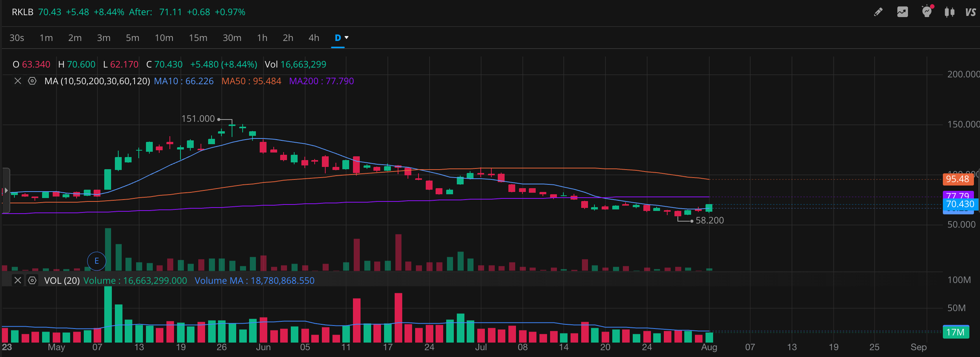980x357 pixels.
Task: Open the D interval dropdown arrow
Action: point(347,37)
